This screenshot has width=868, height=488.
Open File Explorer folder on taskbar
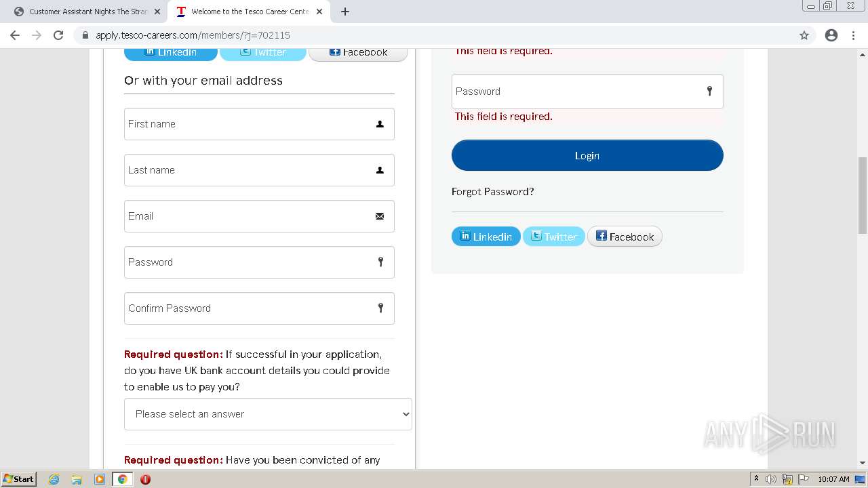(77, 479)
